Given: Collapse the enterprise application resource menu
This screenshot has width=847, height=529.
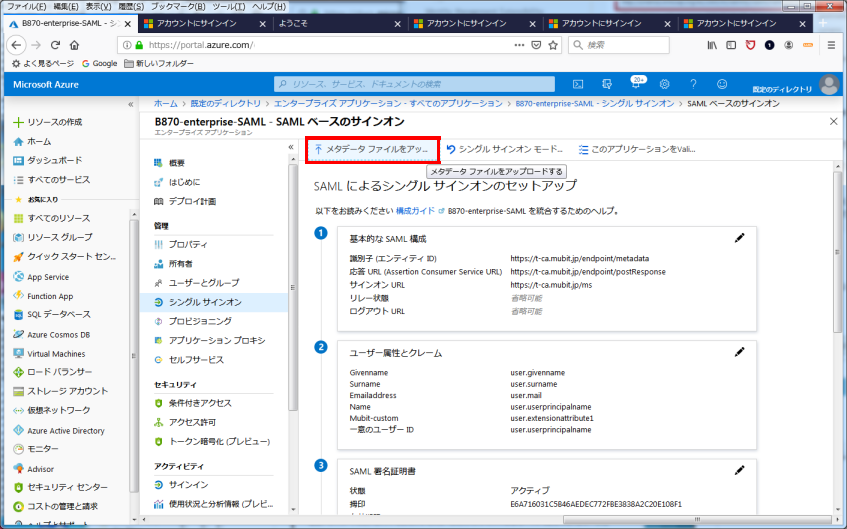Looking at the screenshot, I should click(x=291, y=147).
